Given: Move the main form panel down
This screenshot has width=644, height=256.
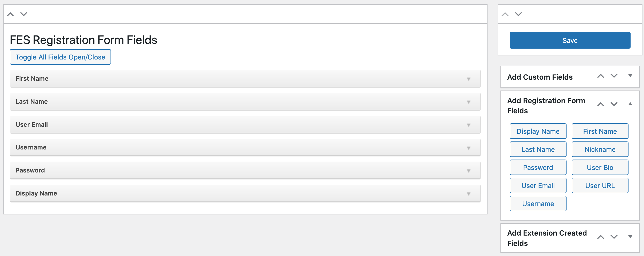Looking at the screenshot, I should [x=24, y=14].
